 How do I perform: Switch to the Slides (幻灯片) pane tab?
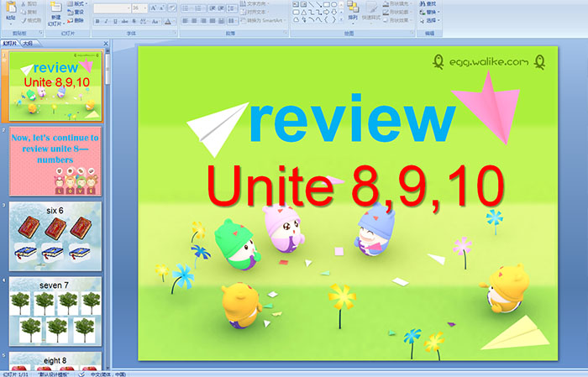(x=9, y=44)
